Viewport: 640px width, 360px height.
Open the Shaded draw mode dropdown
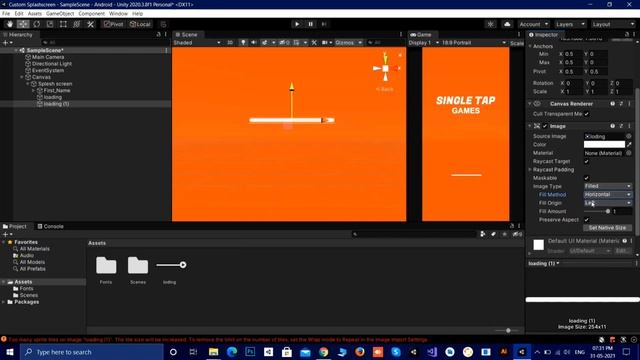pyautogui.click(x=197, y=42)
